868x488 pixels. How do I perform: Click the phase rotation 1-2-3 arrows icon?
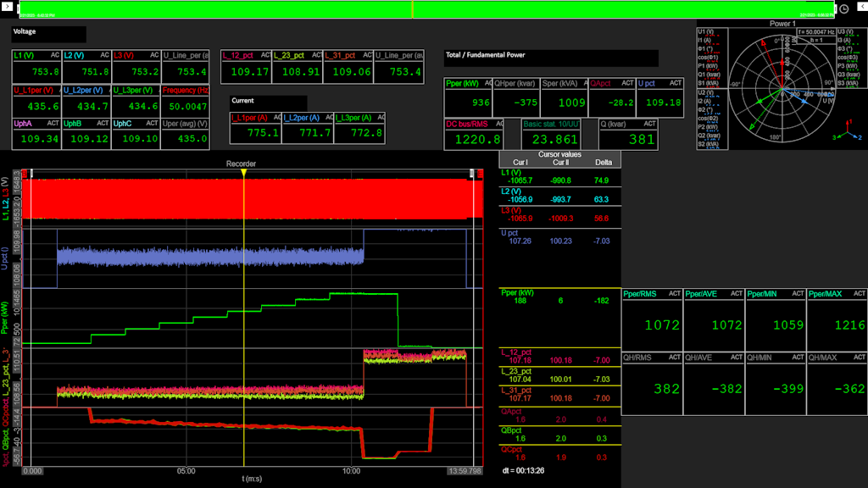848,136
